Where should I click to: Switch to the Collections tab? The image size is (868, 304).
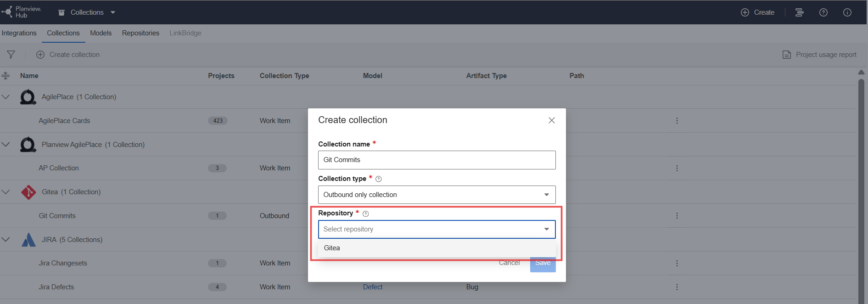(63, 33)
